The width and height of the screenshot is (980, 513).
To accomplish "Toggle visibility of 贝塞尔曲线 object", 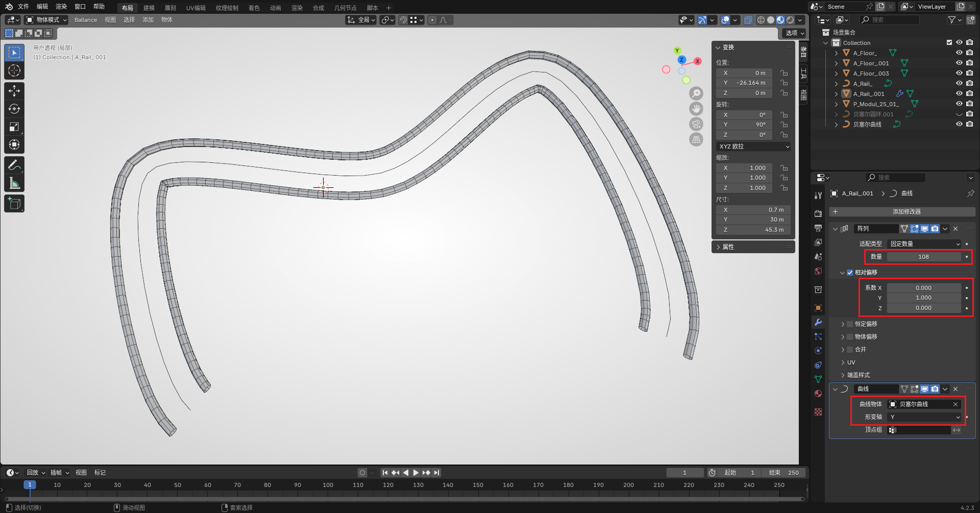I will 959,124.
